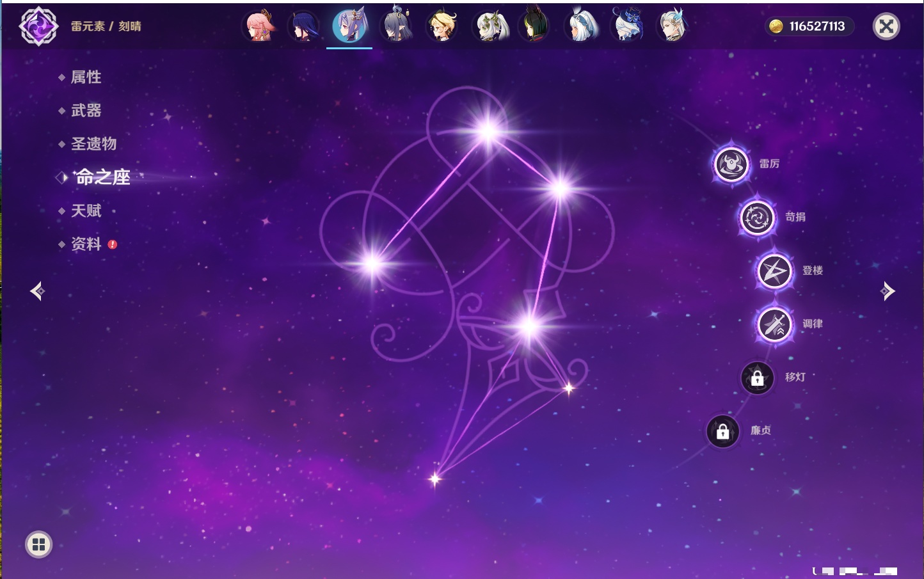Screen dimensions: 924x579
Task: Pick the blonde character with glasses avatar
Action: [x=442, y=26]
